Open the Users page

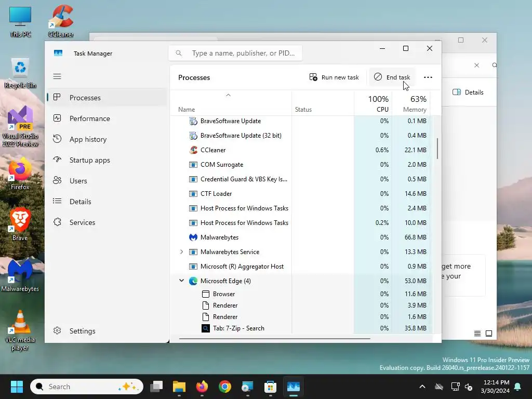coord(106,181)
